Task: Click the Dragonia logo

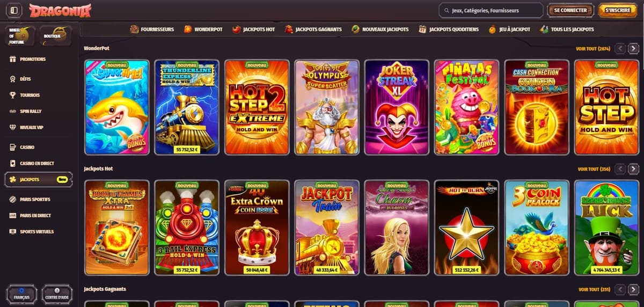Action: click(60, 10)
